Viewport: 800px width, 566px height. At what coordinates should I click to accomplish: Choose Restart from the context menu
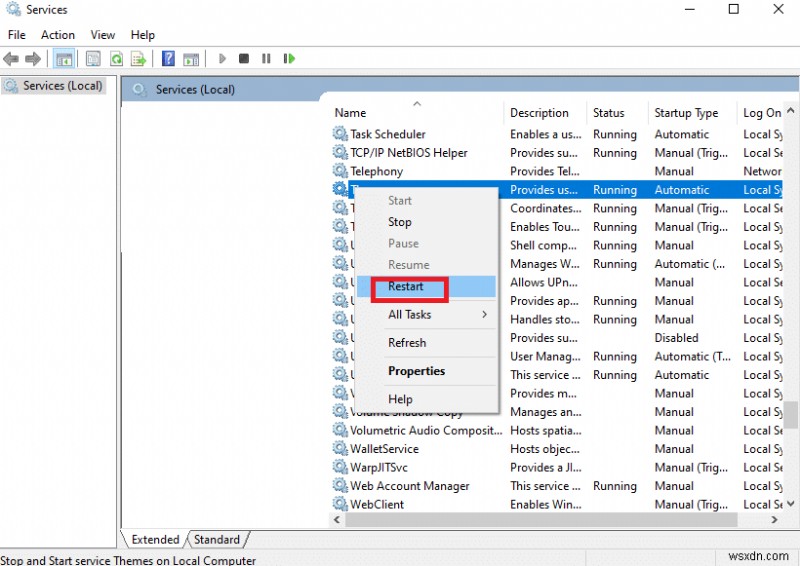(406, 287)
